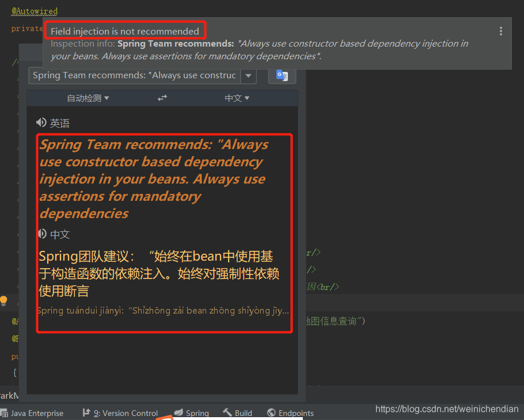The image size is (524, 420).
Task: Click the @Autowired annotation in the editor
Action: click(x=35, y=10)
